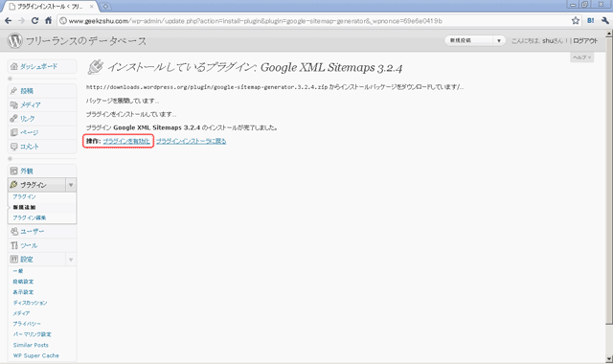Click the ログアウト link
Image resolution: width=613 pixels, height=364 pixels.
point(585,40)
